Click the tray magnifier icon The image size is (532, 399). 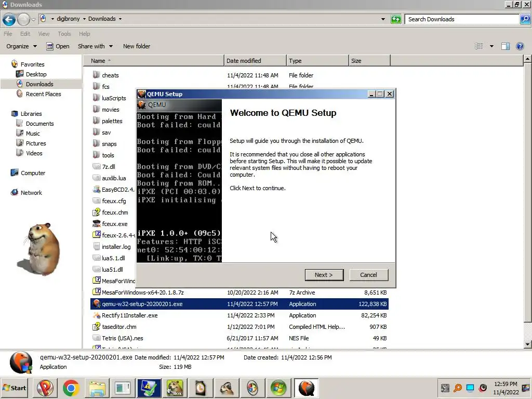(x=457, y=388)
